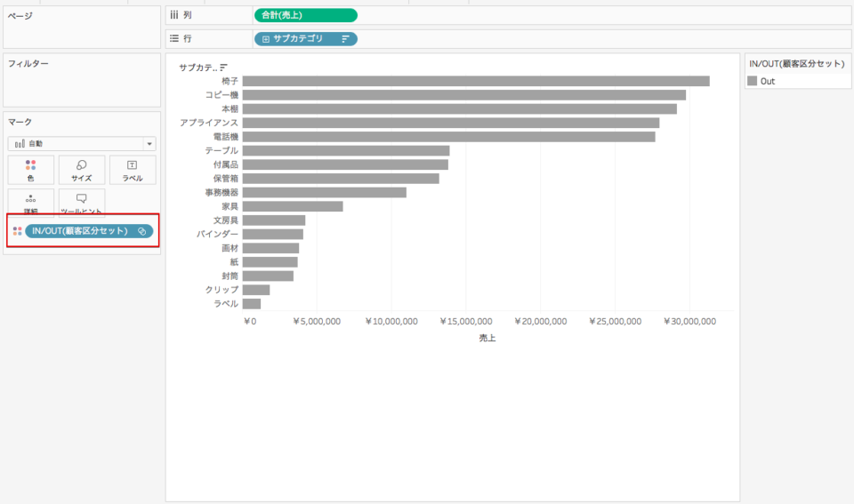854x504 pixels.
Task: Click the dropdown arrow of the mark type selector
Action: (149, 144)
